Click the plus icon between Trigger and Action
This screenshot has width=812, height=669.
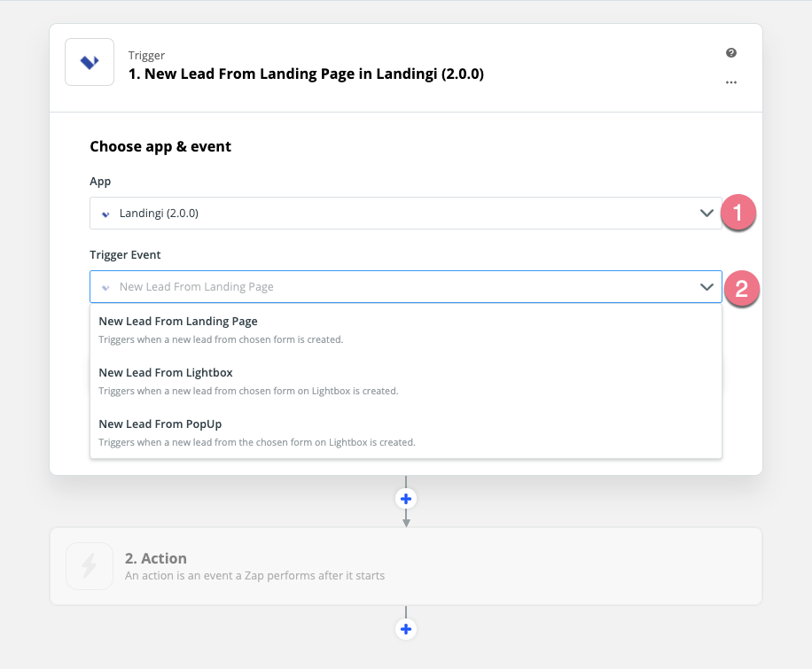tap(406, 499)
